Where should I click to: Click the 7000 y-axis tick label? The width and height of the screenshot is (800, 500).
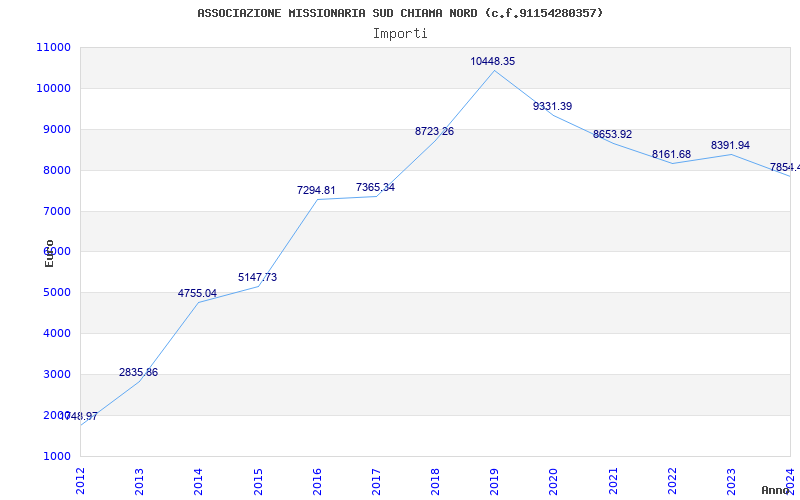57,211
